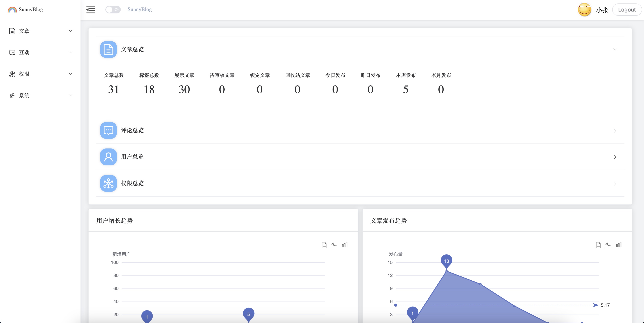Click the blue 评论总览 comment icon
The image size is (644, 323).
coord(108,130)
